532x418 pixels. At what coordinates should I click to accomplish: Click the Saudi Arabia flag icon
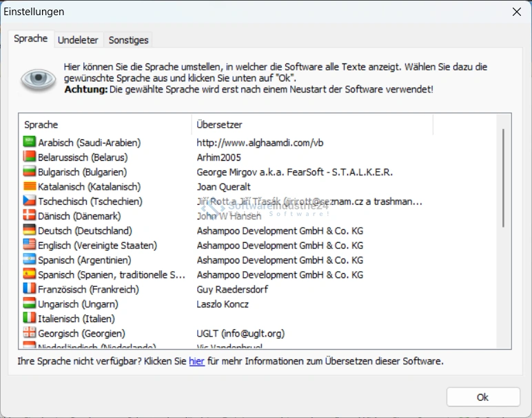coord(30,142)
